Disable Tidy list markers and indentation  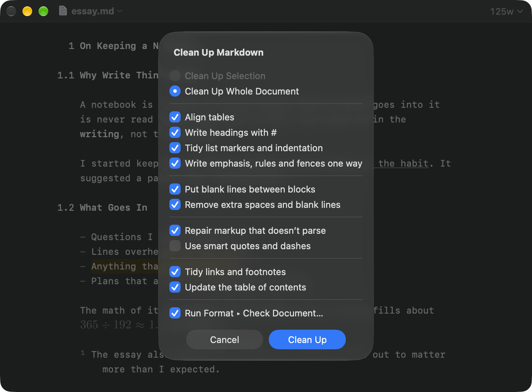[175, 148]
